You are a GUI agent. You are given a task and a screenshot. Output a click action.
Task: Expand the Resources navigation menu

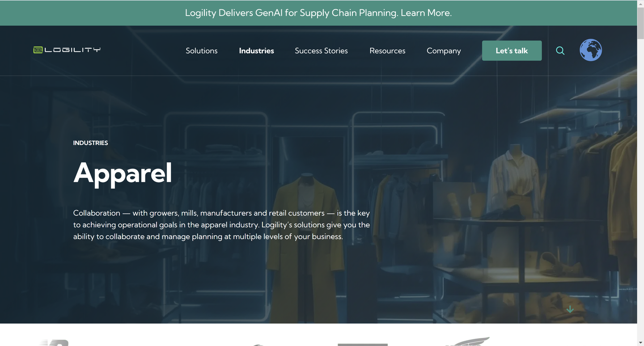[387, 51]
